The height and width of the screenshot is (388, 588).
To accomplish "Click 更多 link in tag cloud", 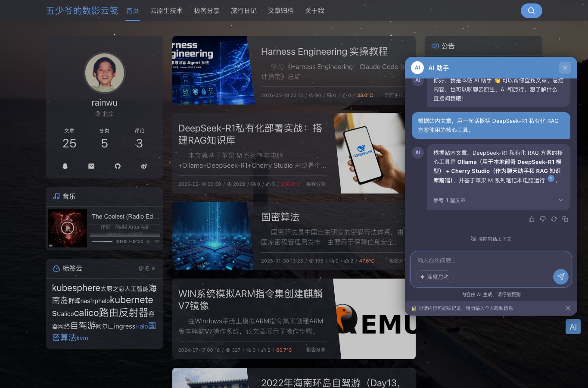I will (147, 268).
